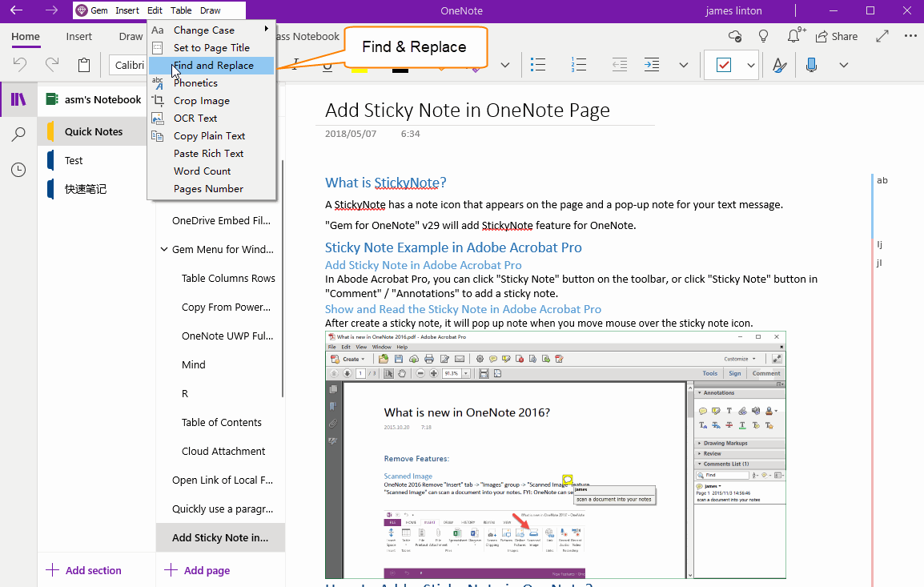Open the tags dropdown beside To Do
The width and height of the screenshot is (924, 587).
[x=751, y=65]
